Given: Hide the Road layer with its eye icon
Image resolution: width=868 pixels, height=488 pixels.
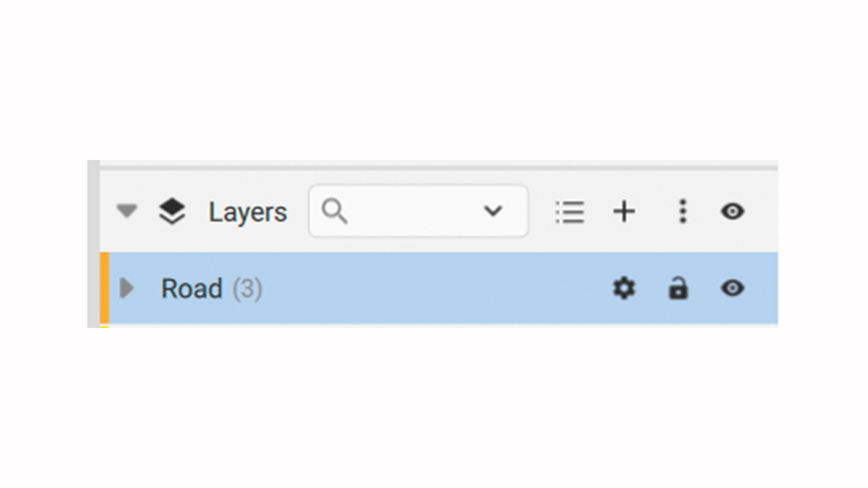Looking at the screenshot, I should click(732, 288).
